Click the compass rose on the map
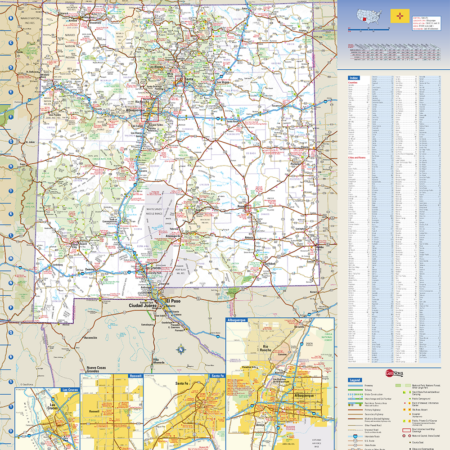 tap(181, 349)
